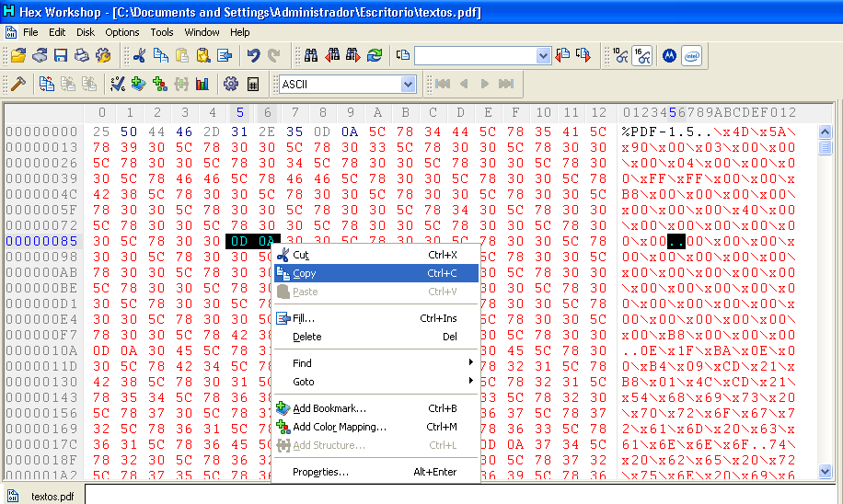
Task: Click the Paste toolbar icon
Action: (x=182, y=55)
